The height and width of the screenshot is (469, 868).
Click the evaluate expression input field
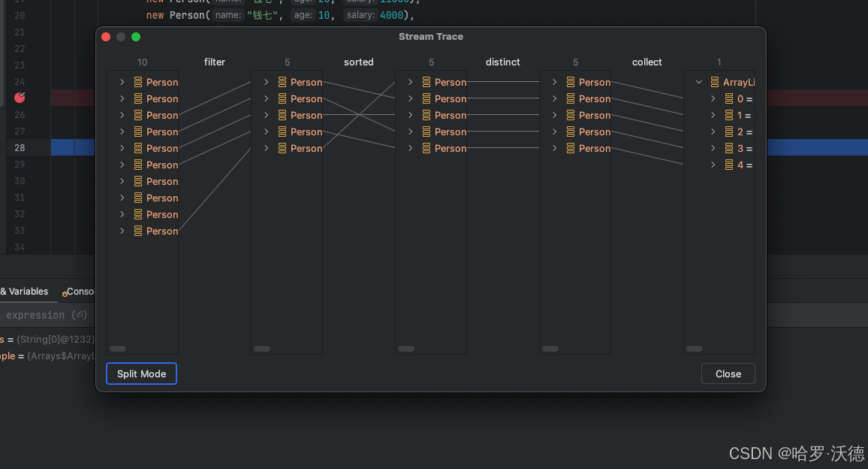[x=45, y=315]
